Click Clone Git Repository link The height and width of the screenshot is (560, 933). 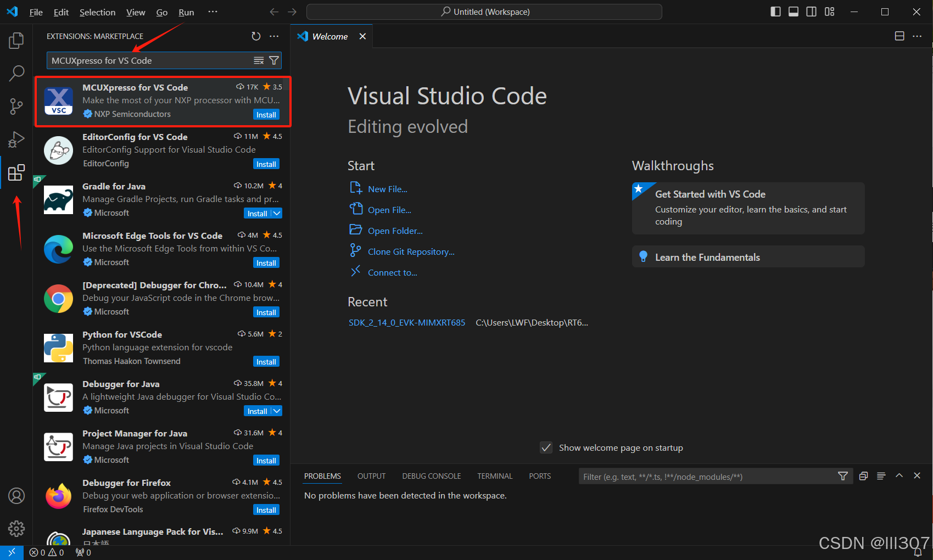pyautogui.click(x=411, y=251)
